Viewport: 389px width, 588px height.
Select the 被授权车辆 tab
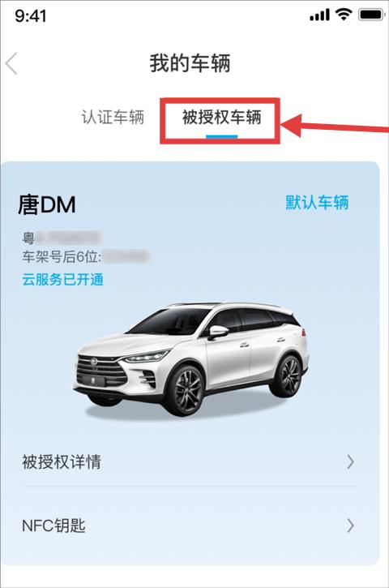[221, 118]
